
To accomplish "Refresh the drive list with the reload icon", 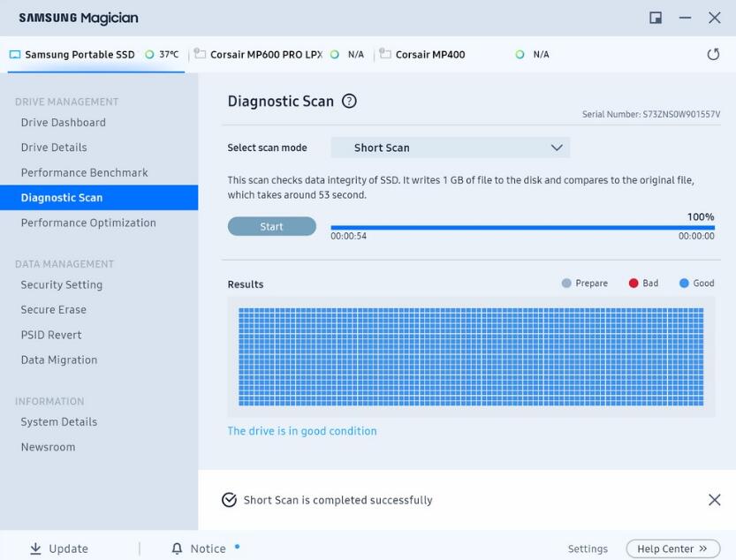I will 713,55.
